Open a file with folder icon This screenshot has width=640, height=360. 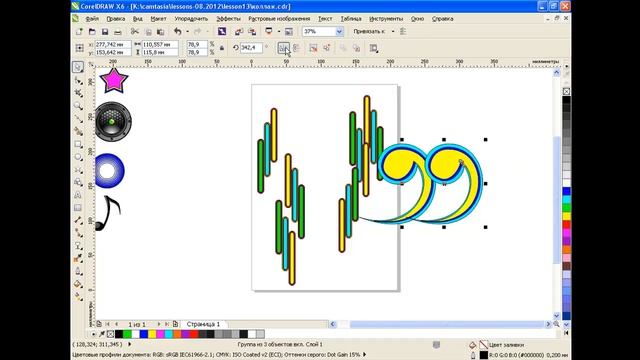[x=92, y=31]
